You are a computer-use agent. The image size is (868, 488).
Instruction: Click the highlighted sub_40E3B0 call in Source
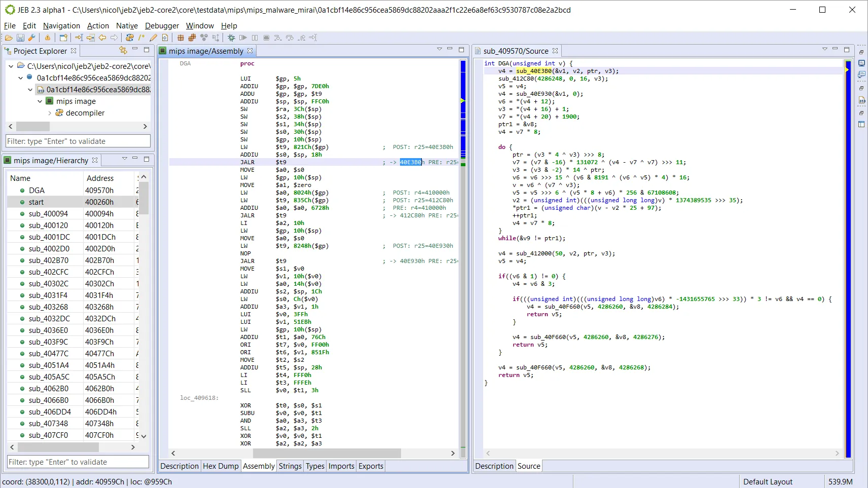[534, 71]
